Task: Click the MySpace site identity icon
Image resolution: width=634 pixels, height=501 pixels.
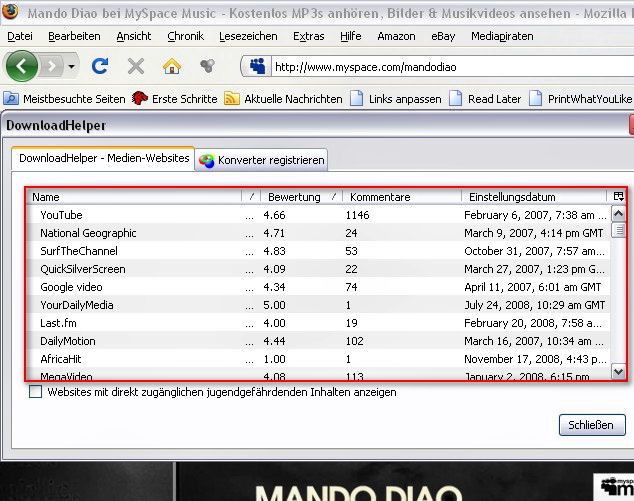Action: 257,66
